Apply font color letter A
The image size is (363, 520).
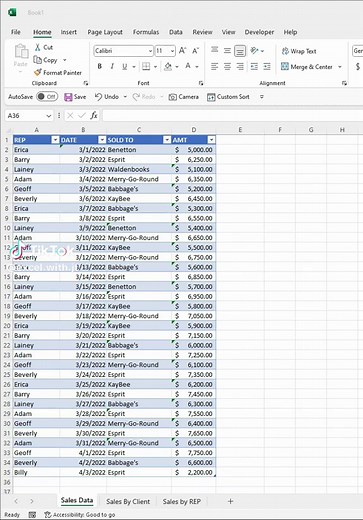pyautogui.click(x=188, y=66)
